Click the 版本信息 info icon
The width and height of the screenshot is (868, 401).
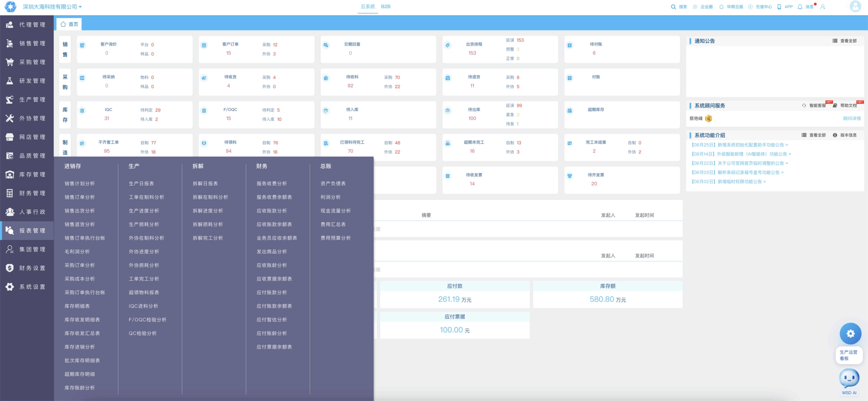point(835,135)
